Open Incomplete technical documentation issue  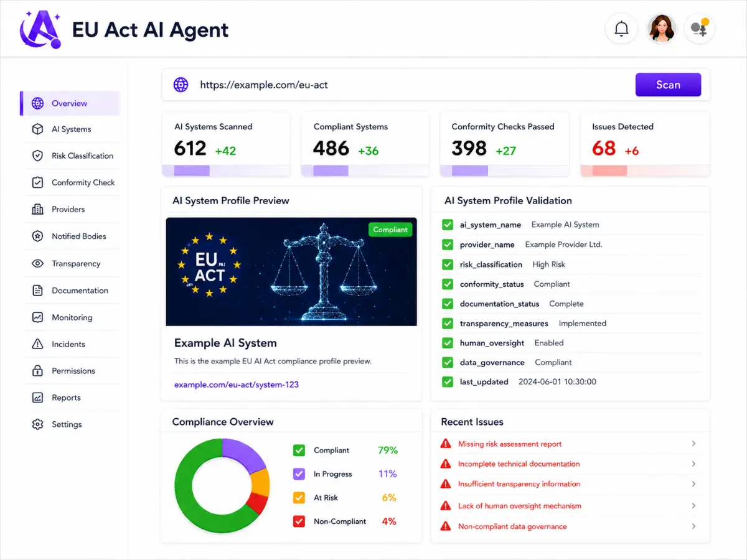click(519, 464)
